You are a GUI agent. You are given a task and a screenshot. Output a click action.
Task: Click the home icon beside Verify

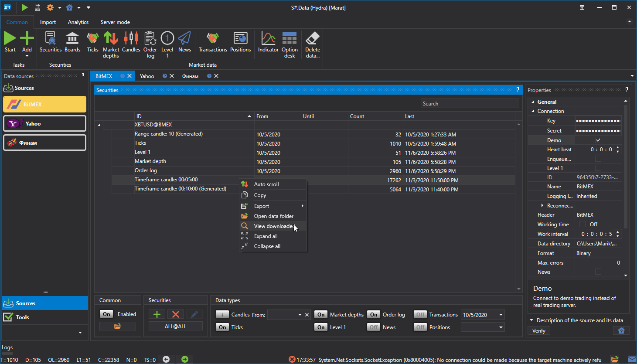point(621,331)
